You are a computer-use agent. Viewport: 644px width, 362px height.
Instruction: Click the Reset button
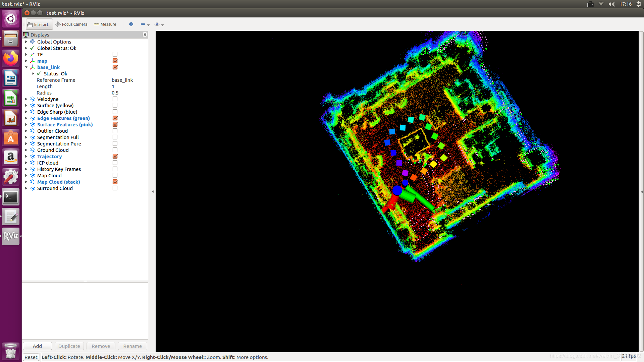pyautogui.click(x=31, y=357)
